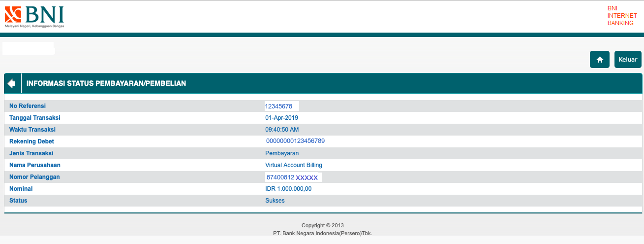Click the Informasi Status Pembayaran/Pembelian title

106,83
